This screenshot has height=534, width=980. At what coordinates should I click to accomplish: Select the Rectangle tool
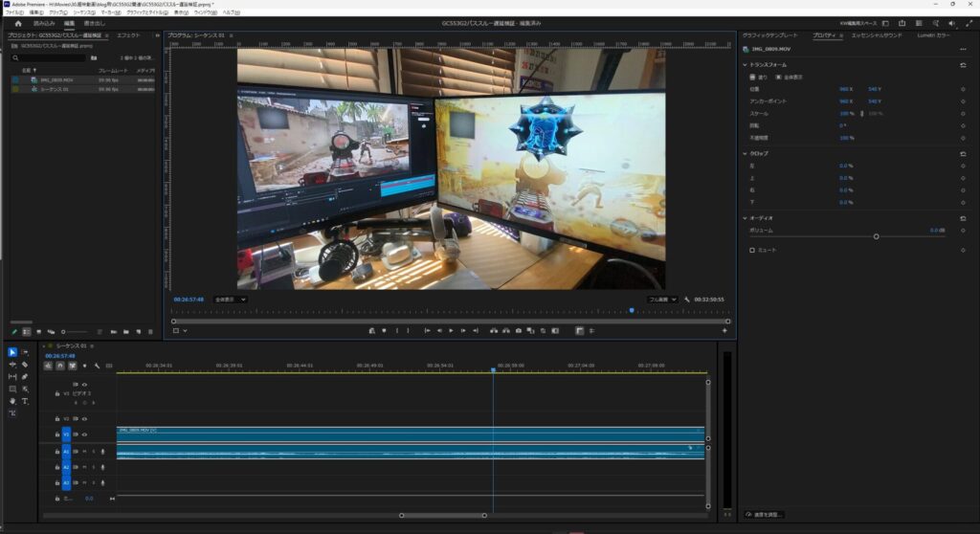point(12,389)
